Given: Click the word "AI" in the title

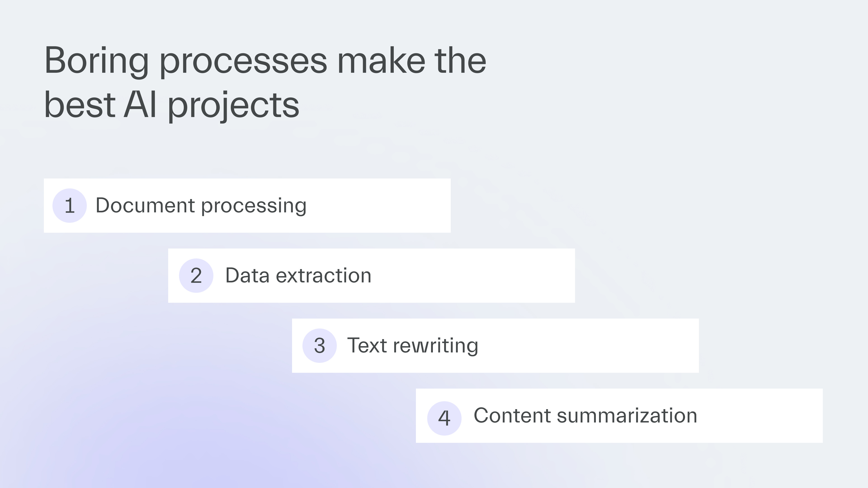Looking at the screenshot, I should [140, 105].
